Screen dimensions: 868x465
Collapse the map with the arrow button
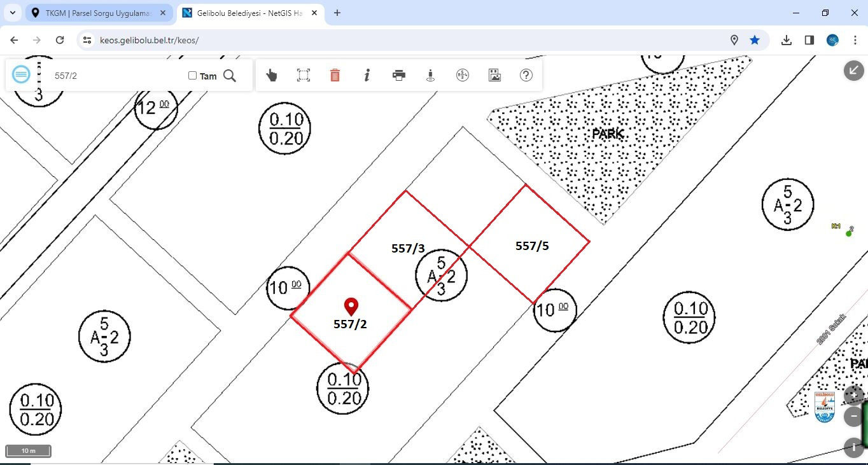pos(853,71)
